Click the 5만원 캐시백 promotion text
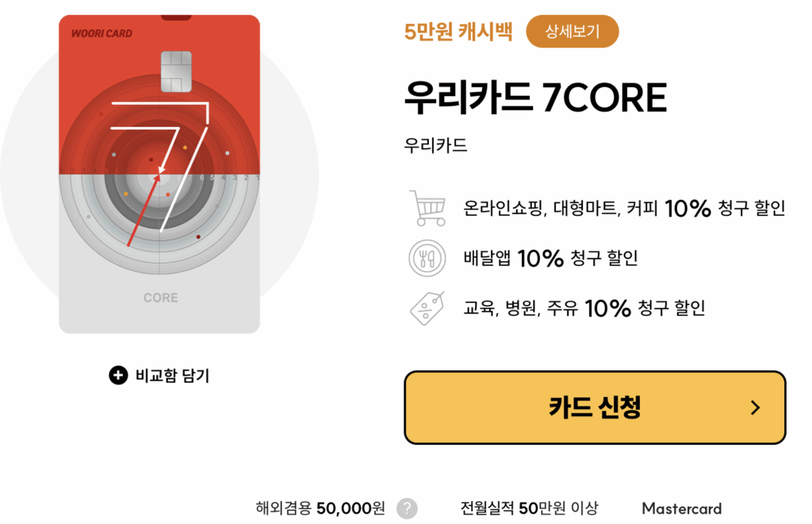Image resolution: width=812 pixels, height=524 pixels. 458,32
